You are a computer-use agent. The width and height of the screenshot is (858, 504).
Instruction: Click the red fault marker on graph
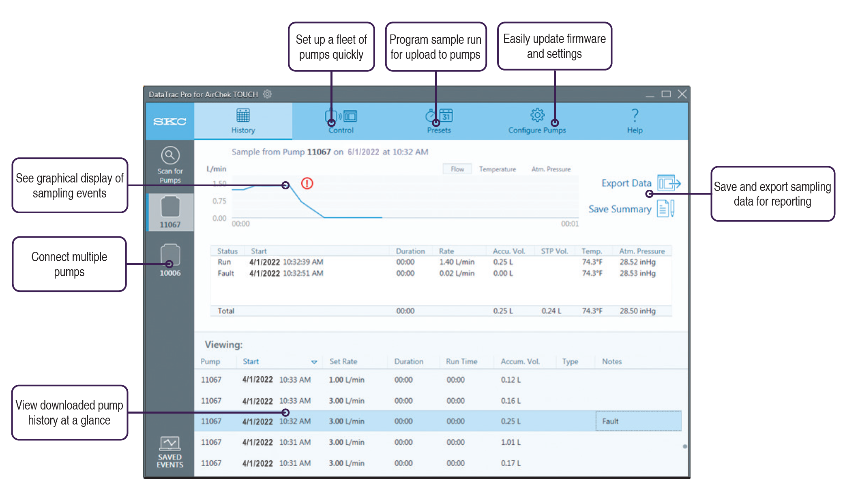pyautogui.click(x=307, y=183)
